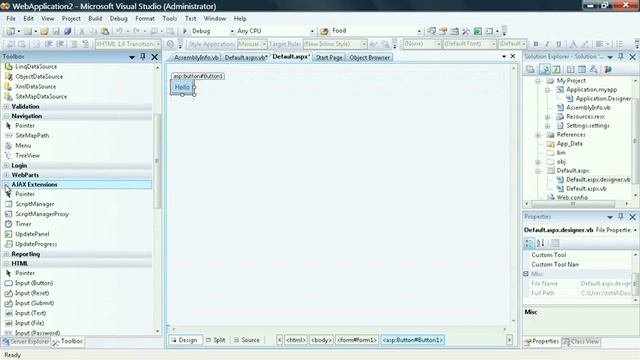Click Refresh icon in Solution Explorer toolbar
Image resolution: width=640 pixels, height=360 pixels.
pos(556,69)
